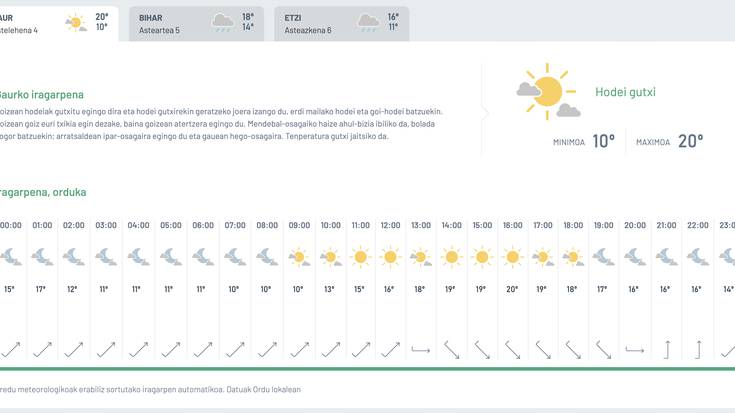This screenshot has width=735, height=413.
Task: Click the Gaurko iragarpena heading
Action: coord(41,95)
